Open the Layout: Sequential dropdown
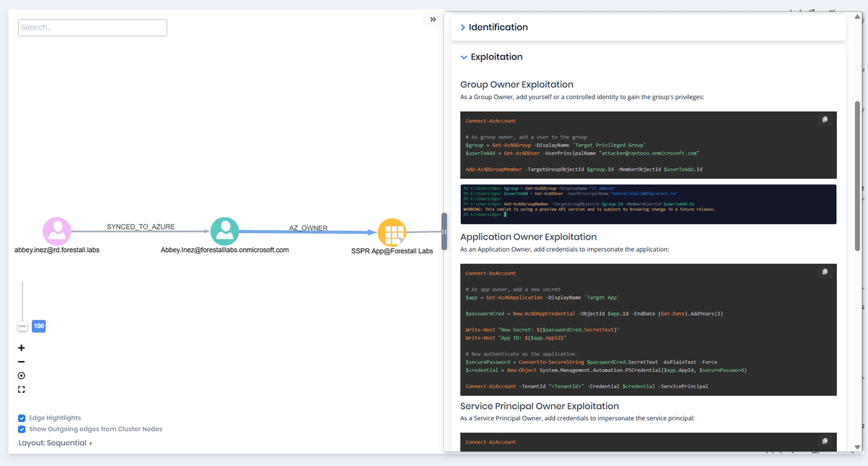The image size is (868, 466). tap(56, 443)
